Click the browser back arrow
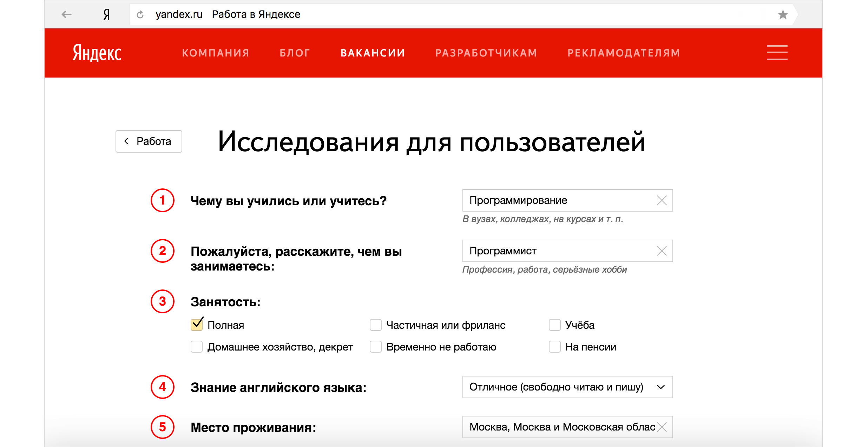This screenshot has height=447, width=868. (x=66, y=14)
